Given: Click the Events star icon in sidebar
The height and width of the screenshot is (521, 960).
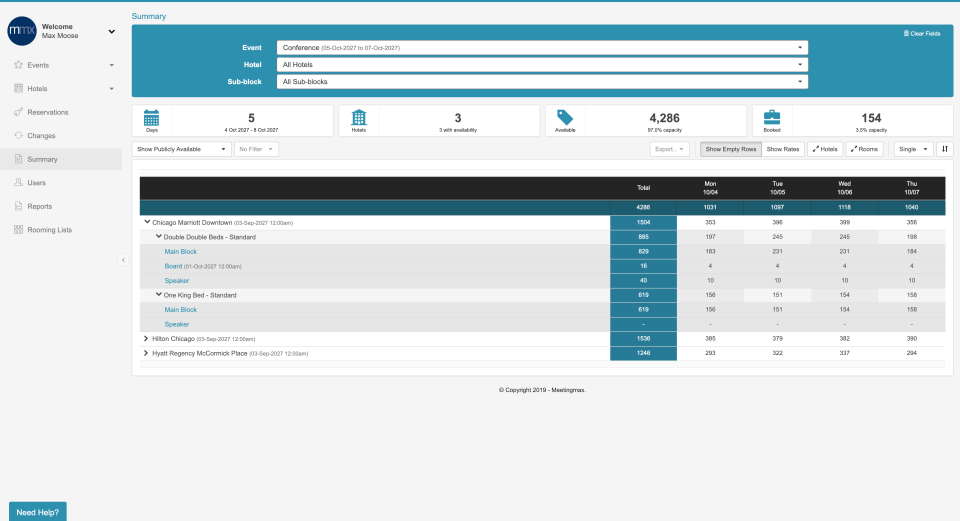Looking at the screenshot, I should tap(18, 65).
